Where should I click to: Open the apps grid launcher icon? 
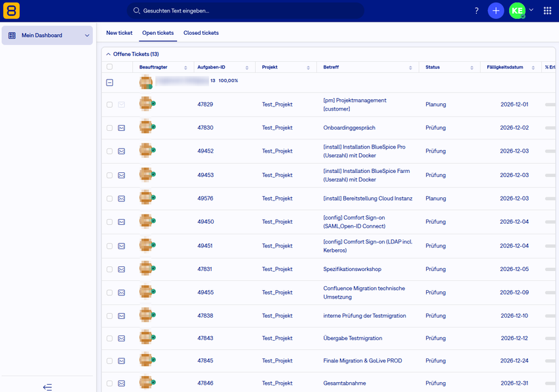click(548, 11)
